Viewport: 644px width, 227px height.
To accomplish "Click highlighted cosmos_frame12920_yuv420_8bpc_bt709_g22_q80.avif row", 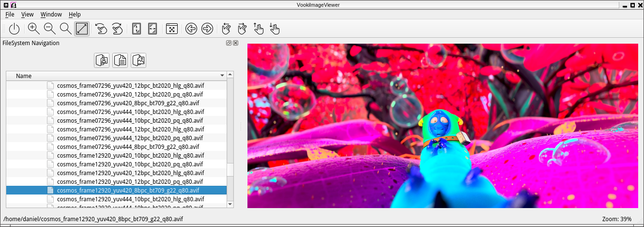I will coord(116,190).
